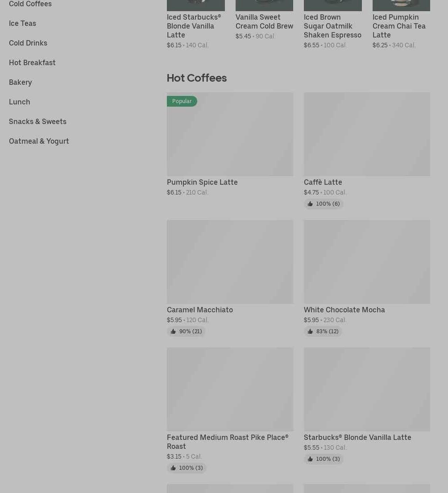Select Snacks & Sweets category
448x493 pixels.
(37, 121)
